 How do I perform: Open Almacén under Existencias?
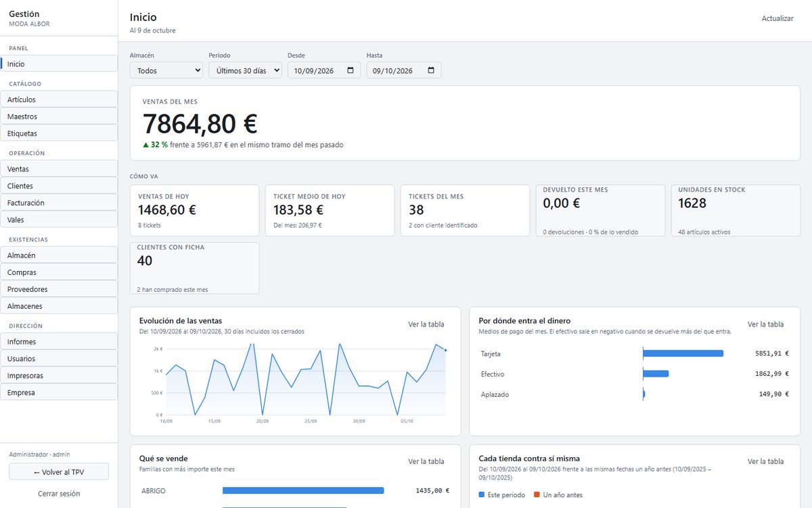click(x=59, y=255)
